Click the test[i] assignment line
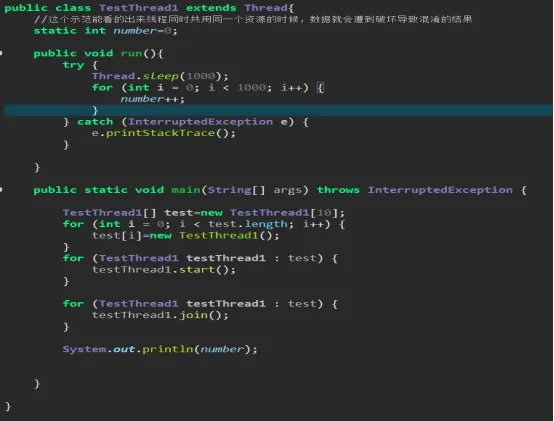 (x=185, y=236)
